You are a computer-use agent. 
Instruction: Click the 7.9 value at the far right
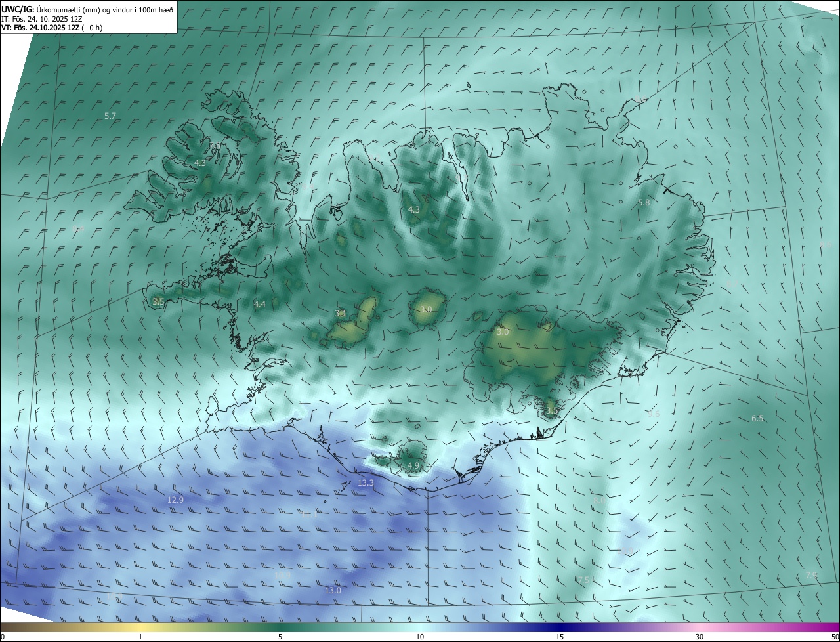tap(812, 575)
